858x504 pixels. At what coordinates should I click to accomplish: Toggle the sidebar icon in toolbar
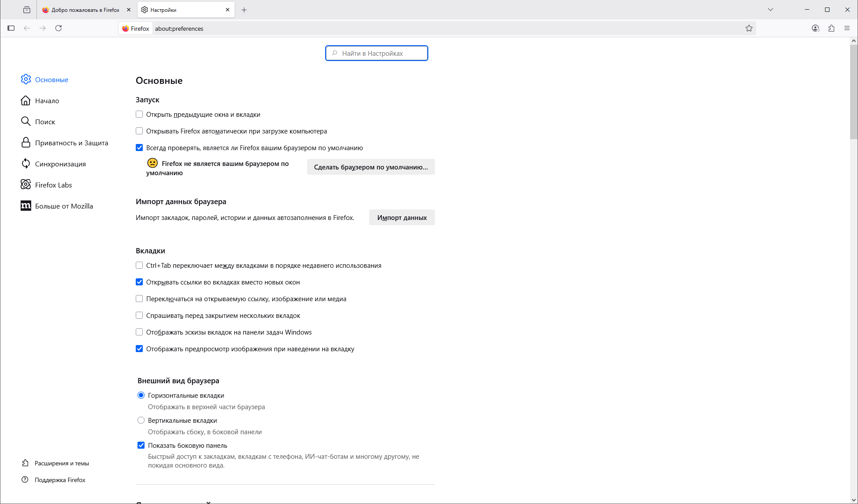pos(11,29)
